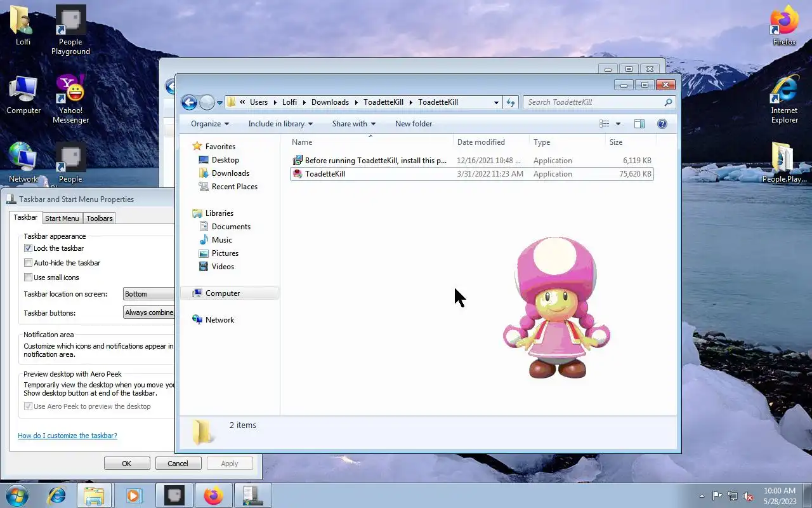Click Users in the address breadcrumb
This screenshot has width=812, height=508.
pyautogui.click(x=259, y=102)
